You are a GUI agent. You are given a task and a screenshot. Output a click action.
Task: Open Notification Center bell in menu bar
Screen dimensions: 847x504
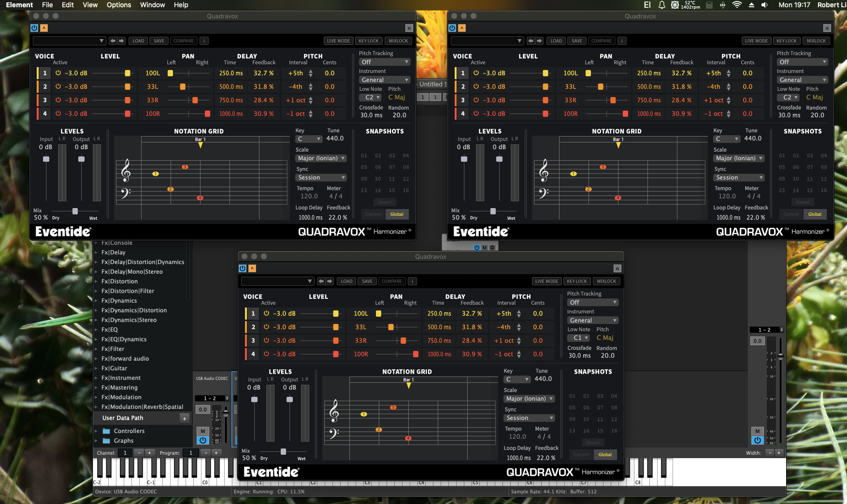pyautogui.click(x=662, y=5)
